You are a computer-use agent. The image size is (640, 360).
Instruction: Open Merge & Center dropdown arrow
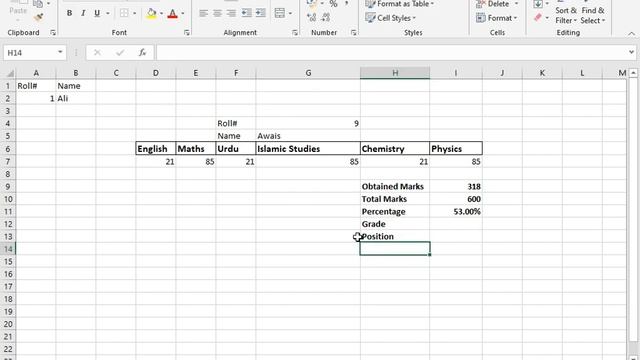(x=290, y=13)
